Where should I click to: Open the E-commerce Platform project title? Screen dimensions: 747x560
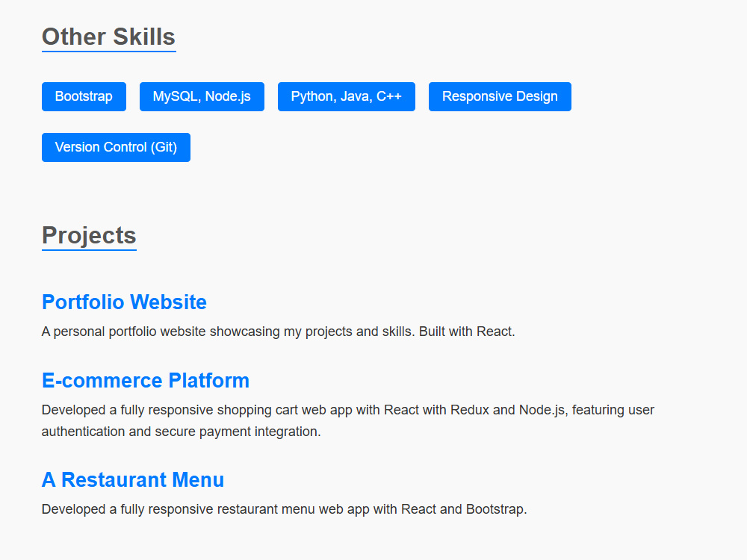click(x=146, y=381)
